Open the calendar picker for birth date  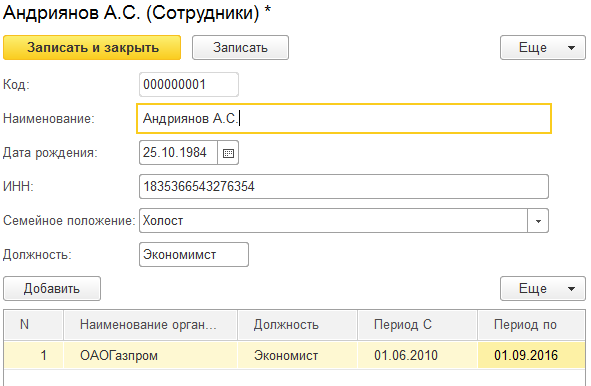click(x=228, y=153)
